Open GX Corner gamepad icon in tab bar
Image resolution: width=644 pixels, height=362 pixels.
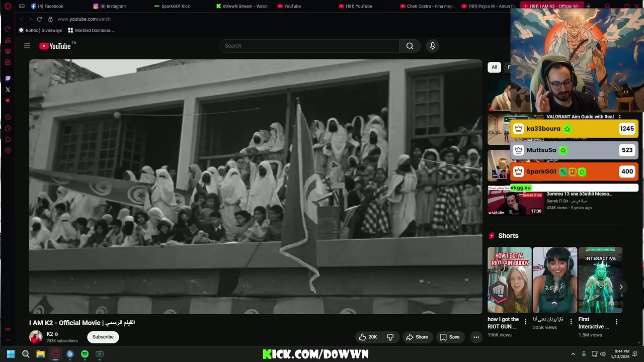(x=22, y=6)
